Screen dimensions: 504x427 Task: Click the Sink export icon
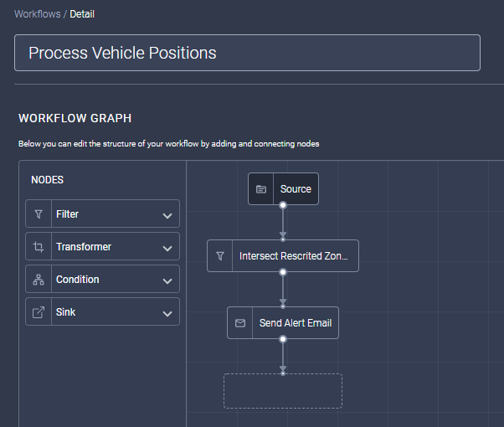[39, 312]
